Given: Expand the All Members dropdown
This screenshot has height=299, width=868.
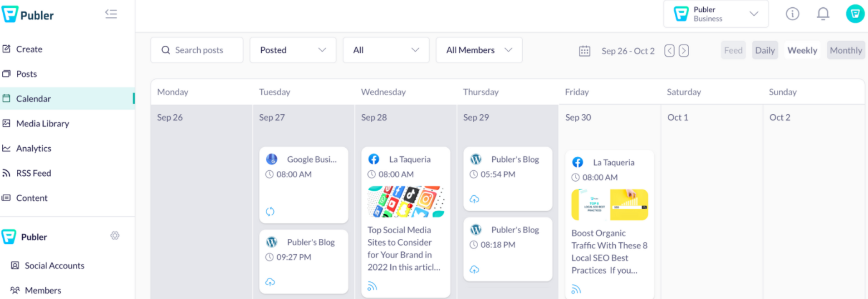Looking at the screenshot, I should 479,50.
